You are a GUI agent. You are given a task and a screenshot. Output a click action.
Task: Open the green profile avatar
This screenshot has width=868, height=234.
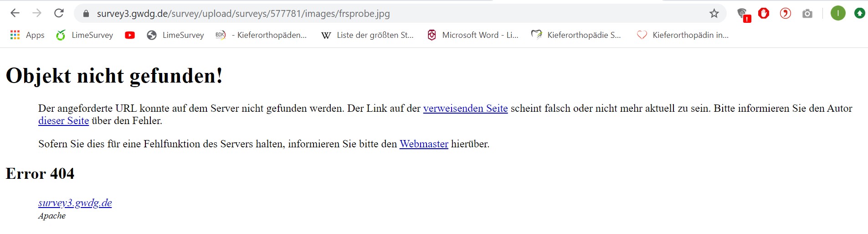[837, 13]
